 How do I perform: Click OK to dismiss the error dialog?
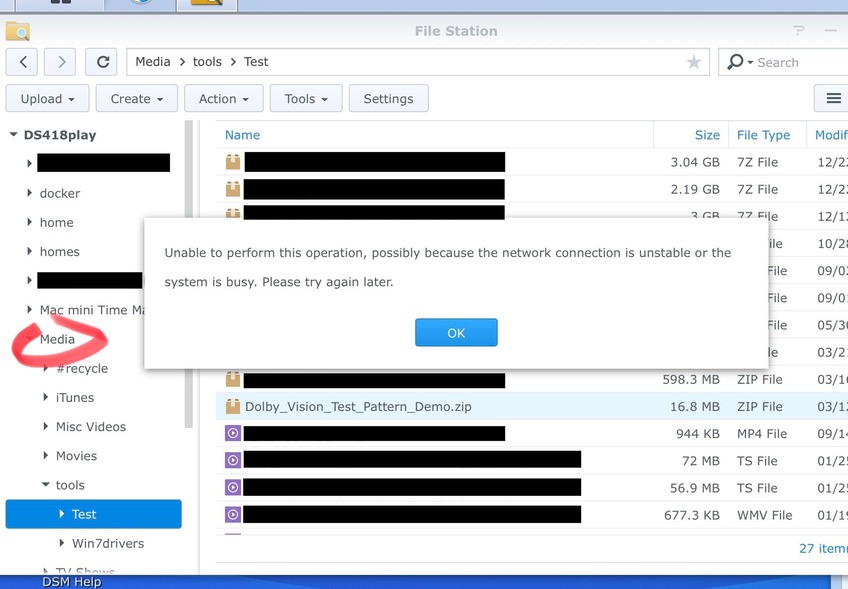(x=456, y=332)
